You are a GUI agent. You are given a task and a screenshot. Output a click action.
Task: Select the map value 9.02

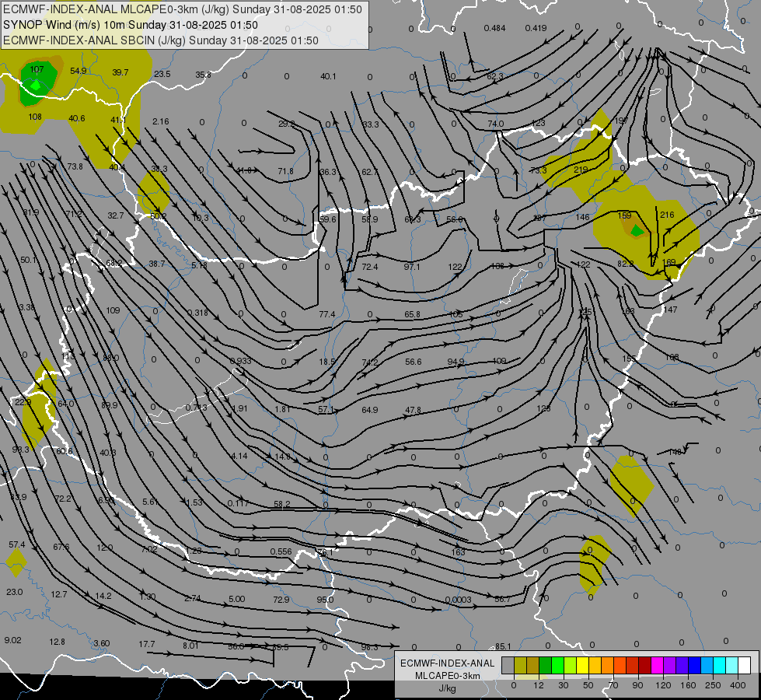pyautogui.click(x=12, y=640)
